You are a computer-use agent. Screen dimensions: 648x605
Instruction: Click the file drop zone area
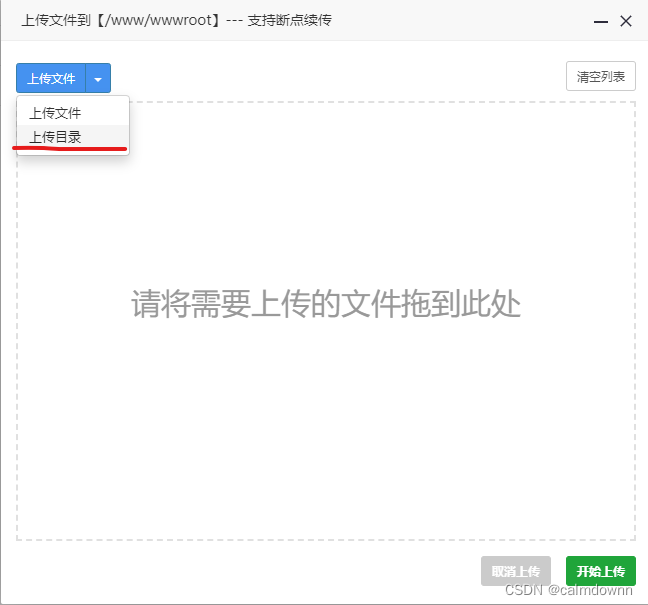[x=326, y=321]
